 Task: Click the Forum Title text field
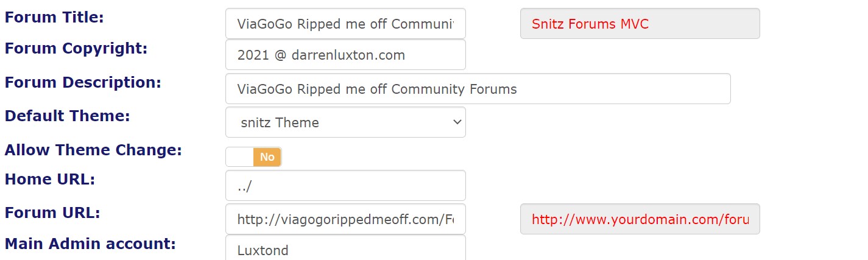(x=345, y=24)
